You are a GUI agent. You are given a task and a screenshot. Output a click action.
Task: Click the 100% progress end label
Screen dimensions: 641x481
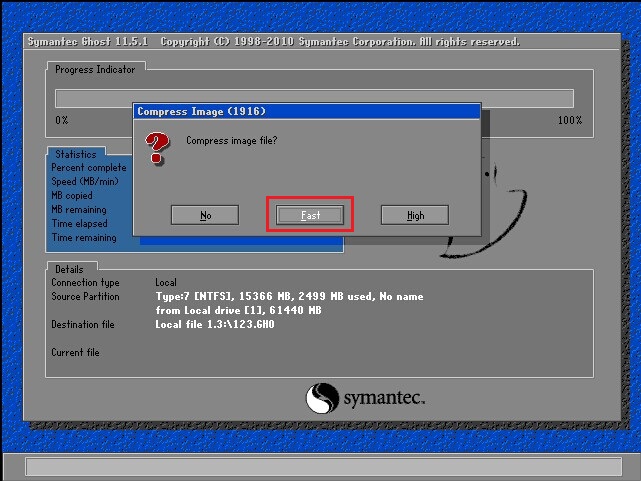click(569, 120)
